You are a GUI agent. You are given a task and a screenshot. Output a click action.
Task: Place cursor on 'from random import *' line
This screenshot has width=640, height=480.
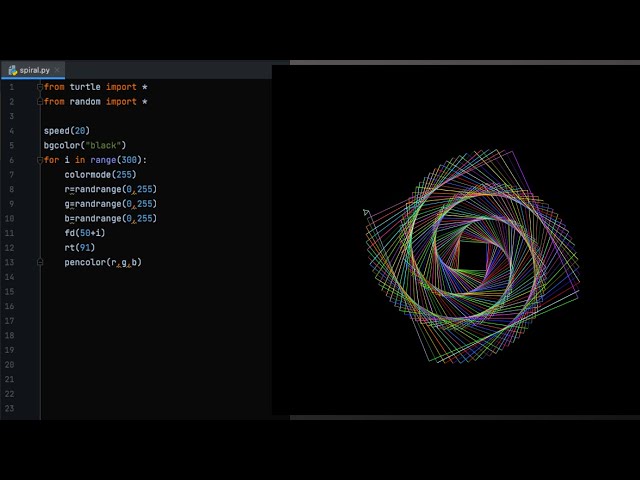click(96, 102)
